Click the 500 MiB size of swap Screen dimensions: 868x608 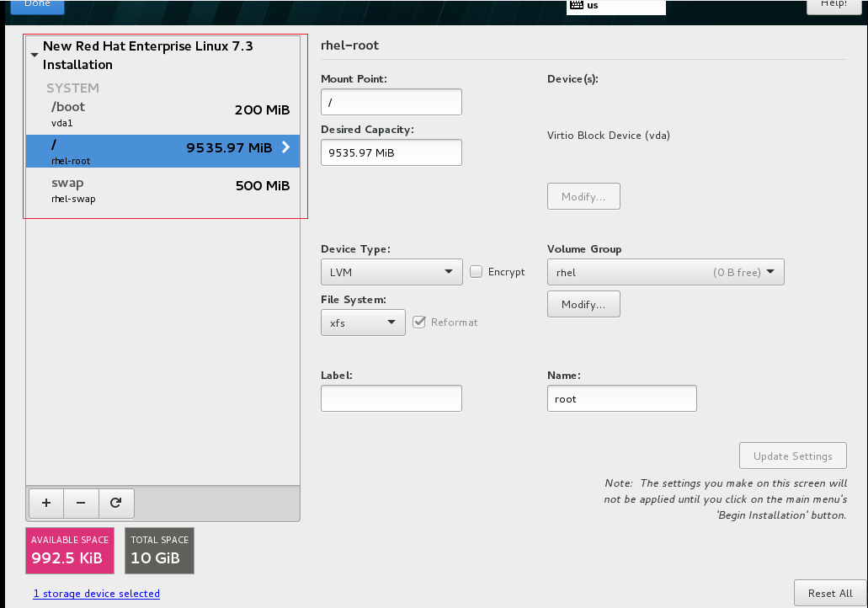coord(263,185)
